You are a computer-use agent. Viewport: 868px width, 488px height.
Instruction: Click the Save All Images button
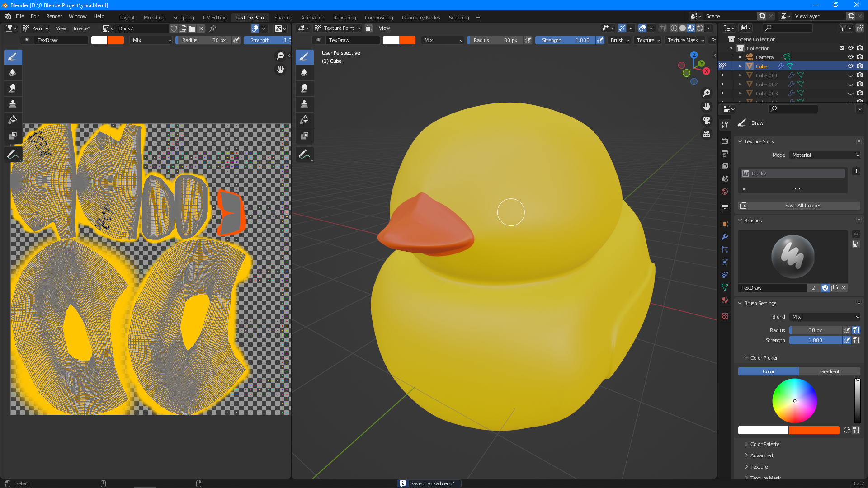pos(802,206)
